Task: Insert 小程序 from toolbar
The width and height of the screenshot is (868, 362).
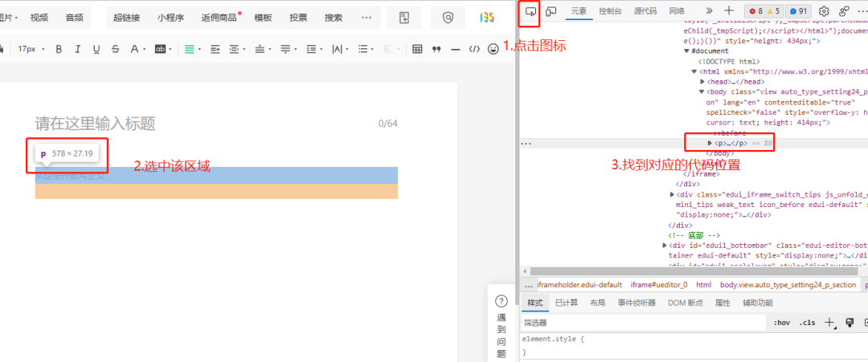Action: (170, 18)
